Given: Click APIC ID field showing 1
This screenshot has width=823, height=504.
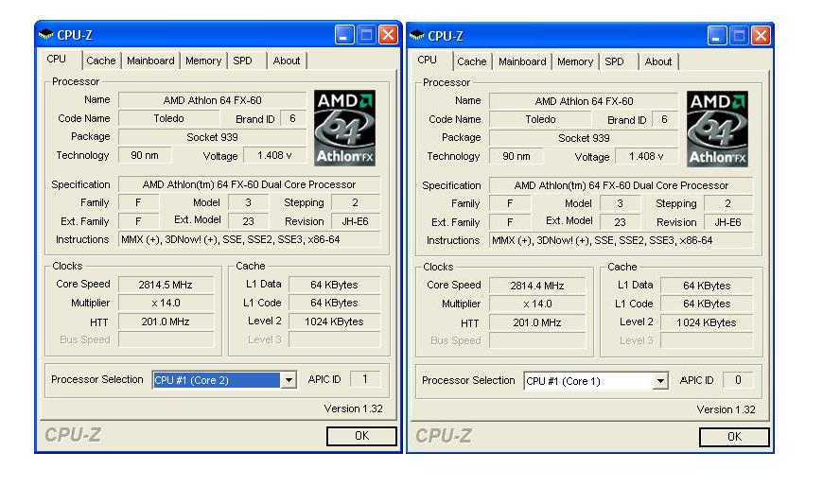Looking at the screenshot, I should pyautogui.click(x=365, y=379).
